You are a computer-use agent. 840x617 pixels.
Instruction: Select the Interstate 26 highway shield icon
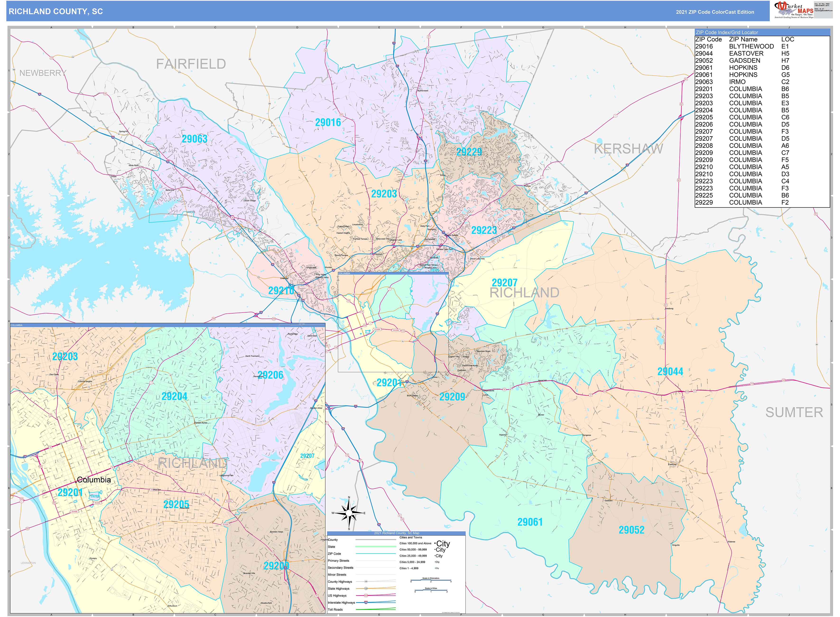coord(379,524)
